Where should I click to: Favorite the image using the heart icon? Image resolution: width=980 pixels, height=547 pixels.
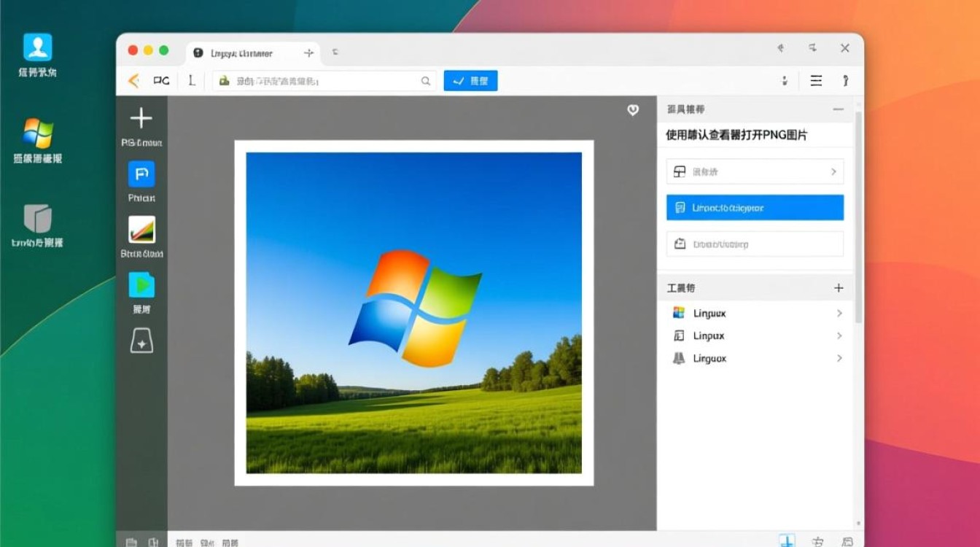coord(633,110)
